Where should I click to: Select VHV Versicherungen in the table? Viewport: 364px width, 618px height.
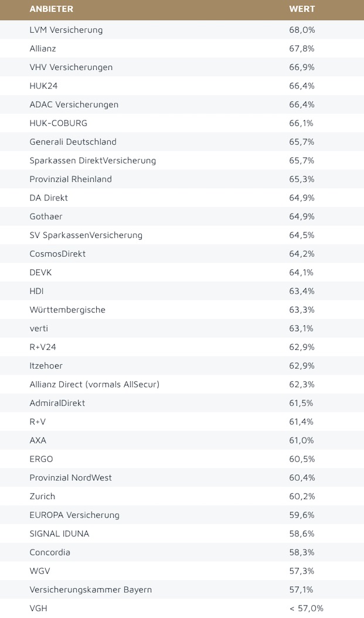pos(71,67)
